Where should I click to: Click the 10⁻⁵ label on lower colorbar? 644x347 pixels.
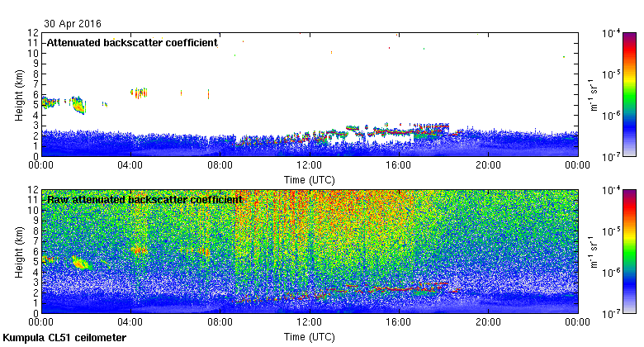[611, 231]
